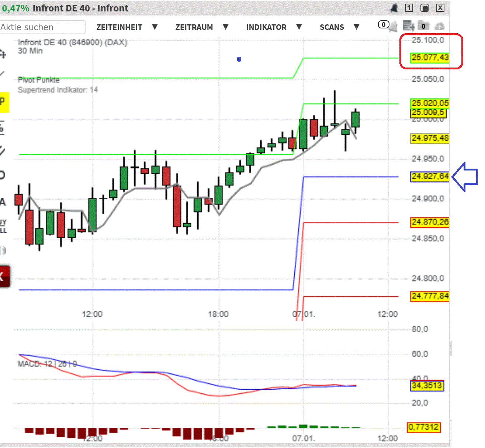Screen dimensions: 485x448
Task: Click the cloud upload icon
Action: click(x=440, y=27)
